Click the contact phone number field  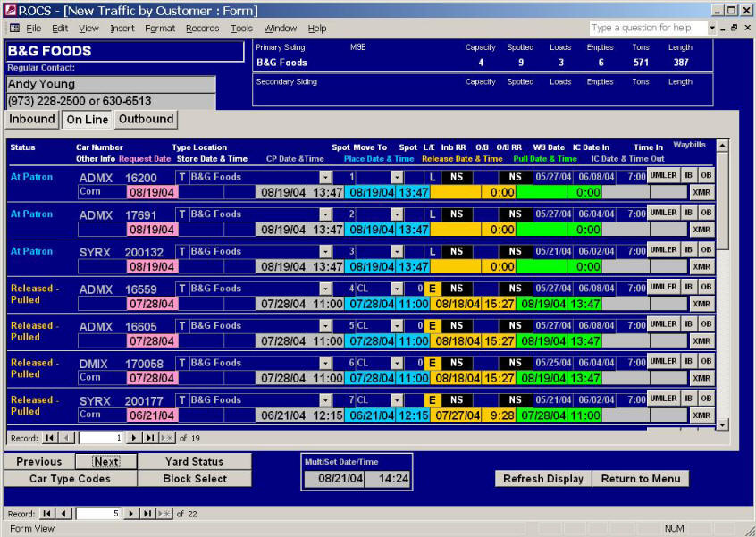coord(111,101)
